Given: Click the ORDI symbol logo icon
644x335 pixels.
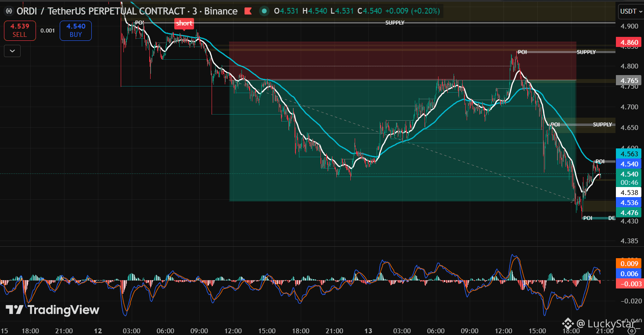Looking at the screenshot, I should point(8,11).
